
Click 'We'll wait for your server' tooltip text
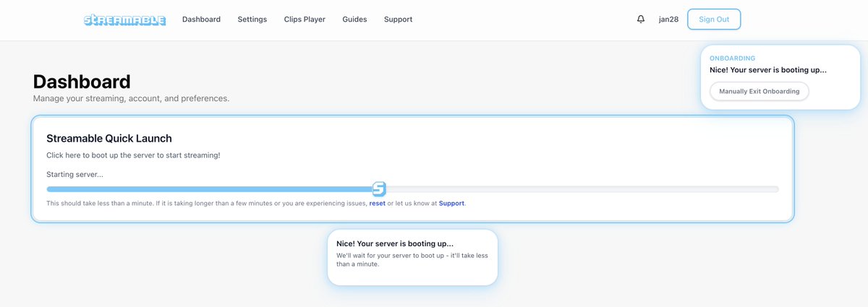[412, 260]
